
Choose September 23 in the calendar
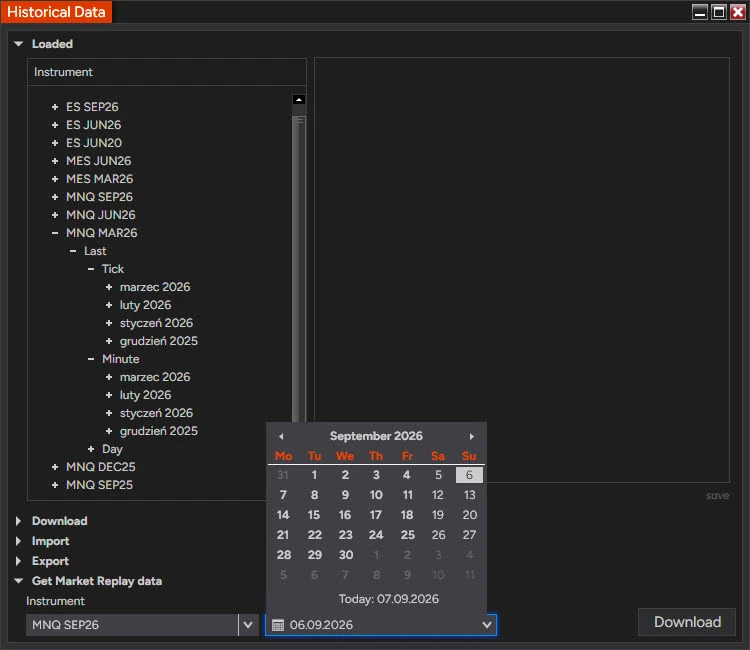pyautogui.click(x=345, y=535)
